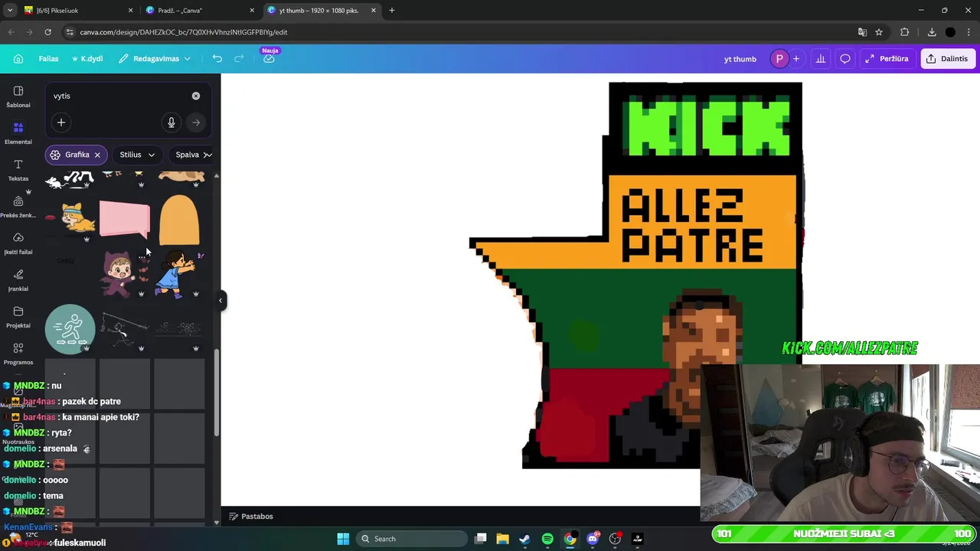Expand the Spalva filter dropdown
980x551 pixels.
pyautogui.click(x=193, y=155)
